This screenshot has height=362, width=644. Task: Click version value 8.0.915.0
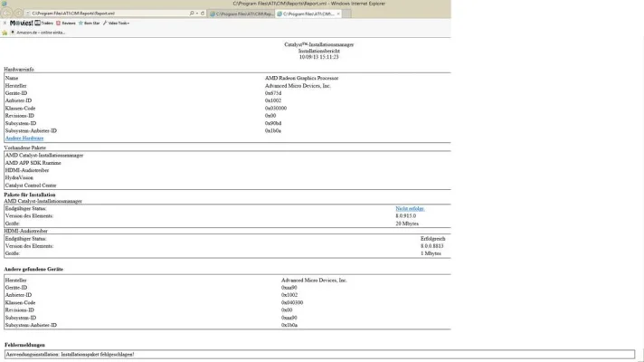[x=406, y=215]
